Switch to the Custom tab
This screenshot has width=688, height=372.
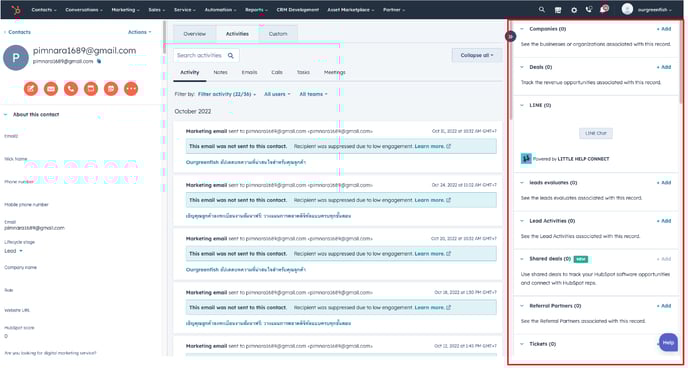278,34
